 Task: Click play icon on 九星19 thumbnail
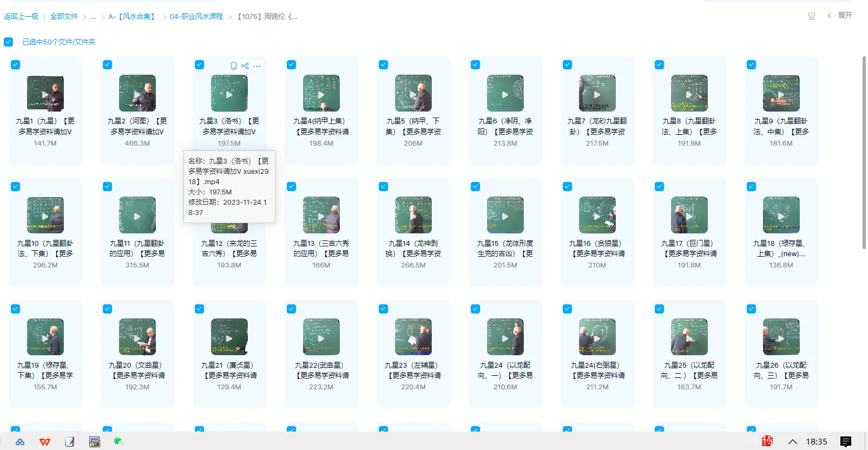pyautogui.click(x=45, y=338)
